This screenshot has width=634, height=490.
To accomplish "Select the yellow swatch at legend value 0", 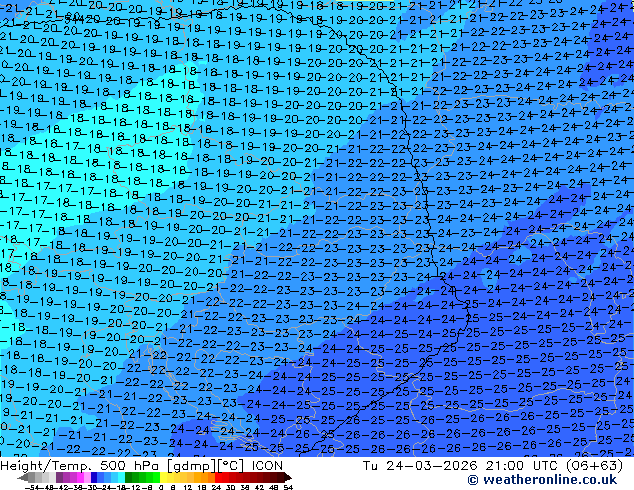I will (x=163, y=477).
